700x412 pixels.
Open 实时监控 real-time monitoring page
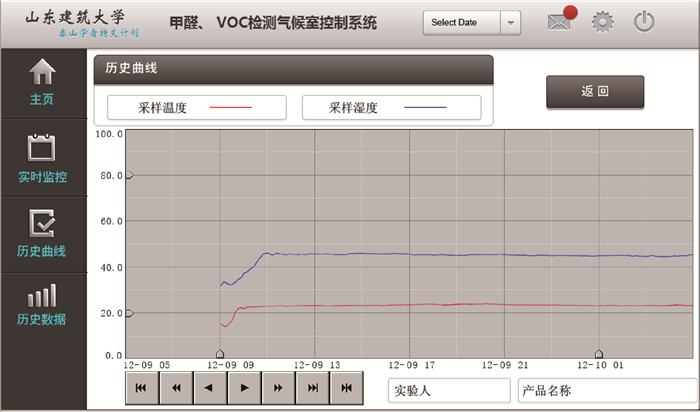[x=42, y=159]
